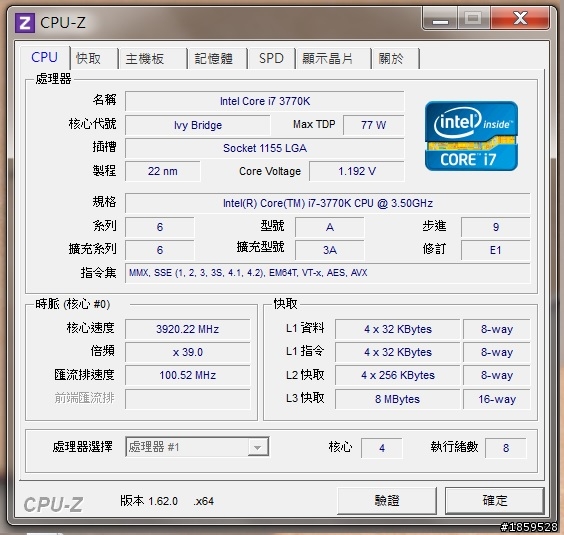Click the 77 W Max TDP value

coord(374,125)
